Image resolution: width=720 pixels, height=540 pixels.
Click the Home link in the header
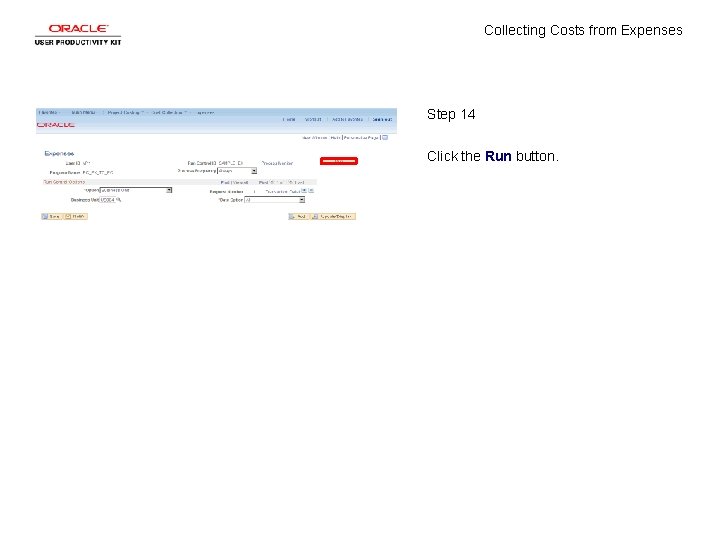(x=289, y=119)
